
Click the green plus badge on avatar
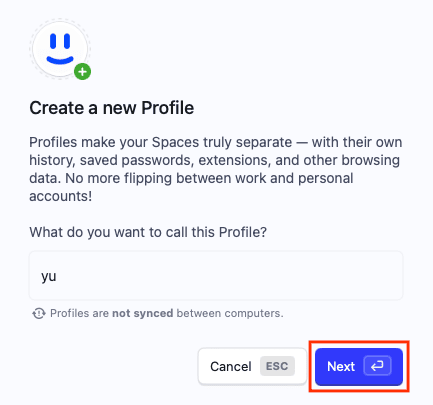[82, 71]
